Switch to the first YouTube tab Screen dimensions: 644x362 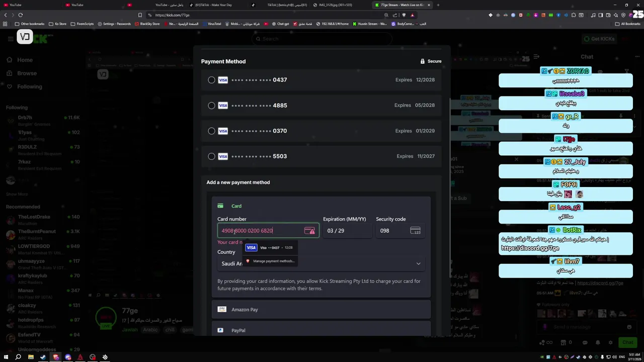(x=30, y=5)
